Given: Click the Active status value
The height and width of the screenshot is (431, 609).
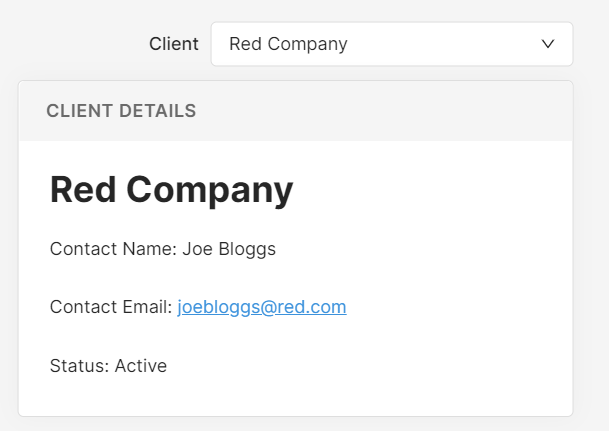Looking at the screenshot, I should 141,366.
